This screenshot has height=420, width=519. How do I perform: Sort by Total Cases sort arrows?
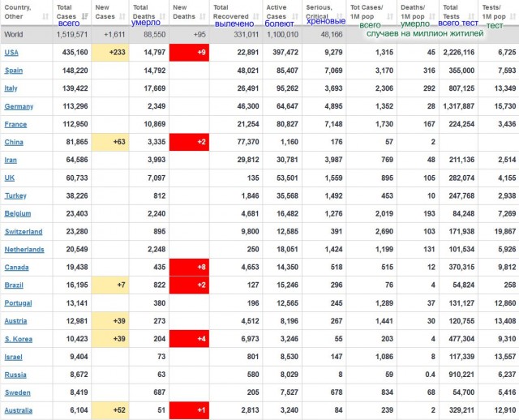[x=85, y=16]
